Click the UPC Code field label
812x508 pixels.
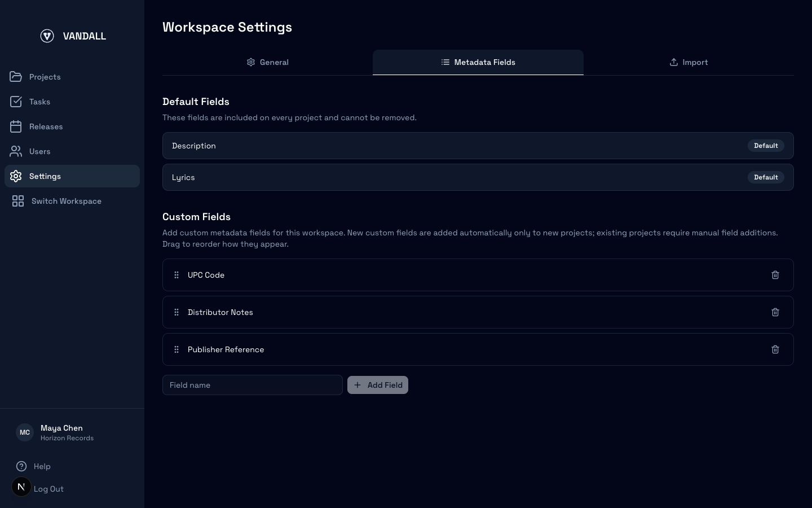tap(206, 275)
